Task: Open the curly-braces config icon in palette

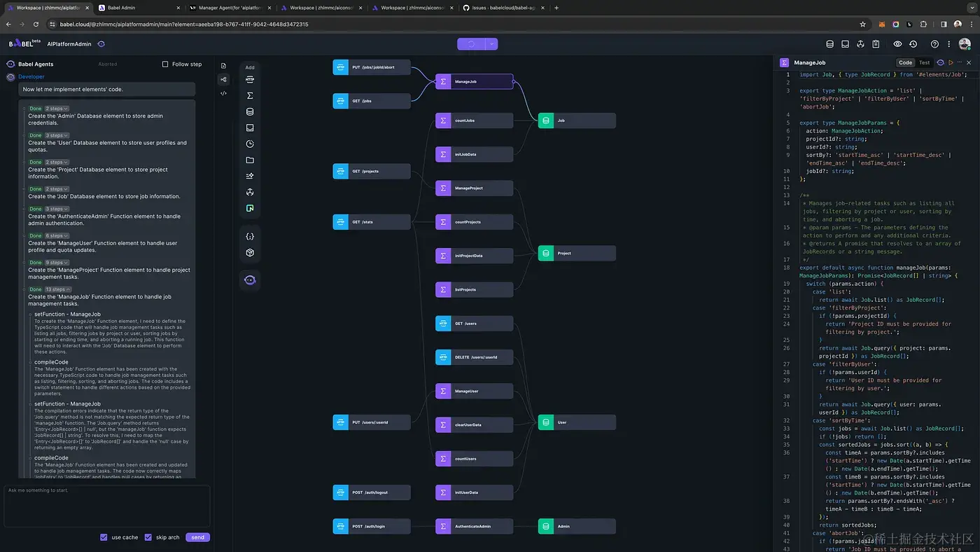Action: click(250, 237)
